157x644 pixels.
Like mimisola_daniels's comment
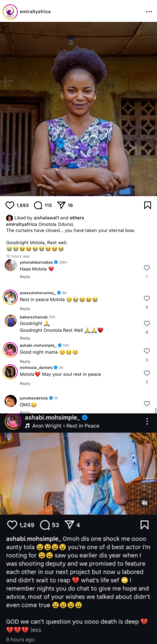click(147, 373)
